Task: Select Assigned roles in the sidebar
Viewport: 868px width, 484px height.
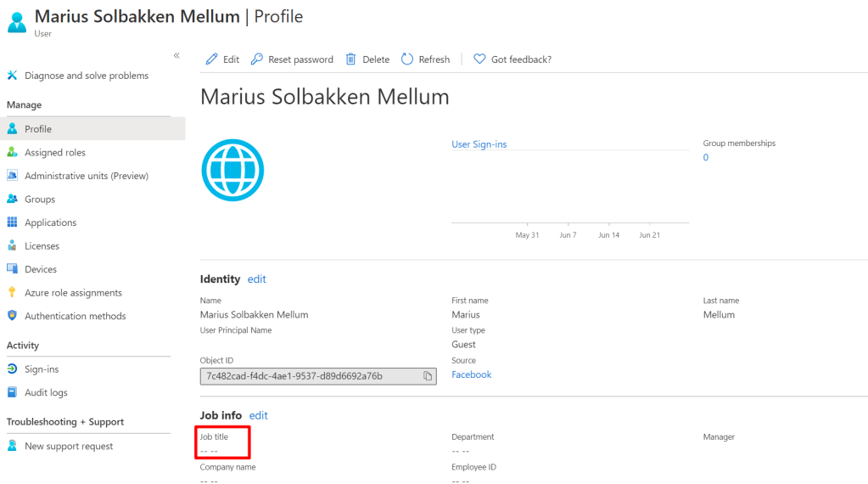Action: [54, 153]
